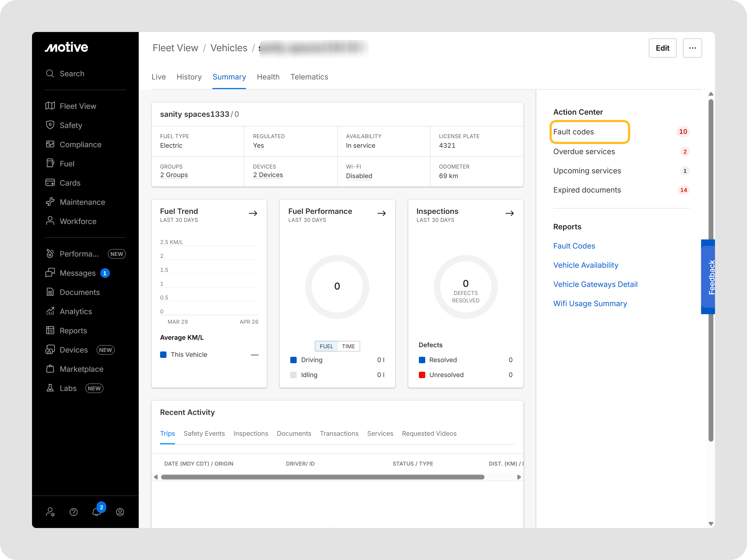Open admin user settings icon
The width and height of the screenshot is (747, 560).
(50, 512)
